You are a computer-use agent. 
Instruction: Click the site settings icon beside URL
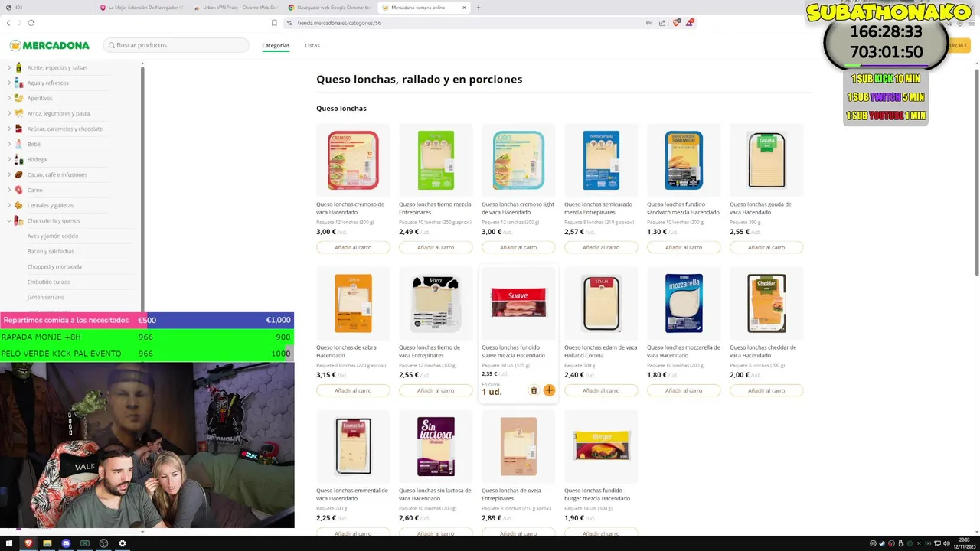tap(289, 23)
